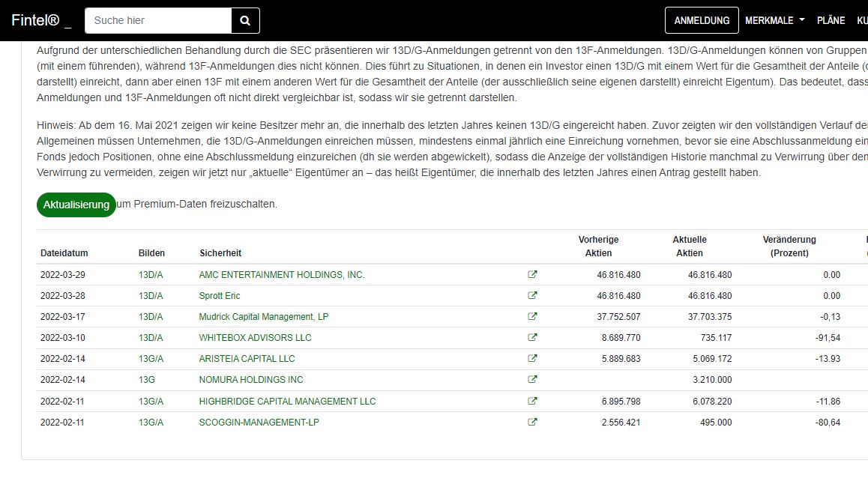The width and height of the screenshot is (868, 481).
Task: Select the ANMELDUNG menu entry
Action: (702, 20)
